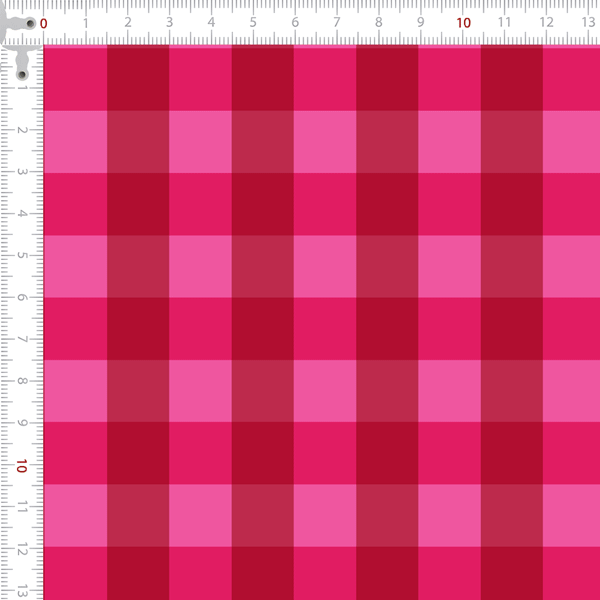The image size is (600, 600).
Task: Select topmost dark crimson square below ruler's 5
Action: point(263,78)
